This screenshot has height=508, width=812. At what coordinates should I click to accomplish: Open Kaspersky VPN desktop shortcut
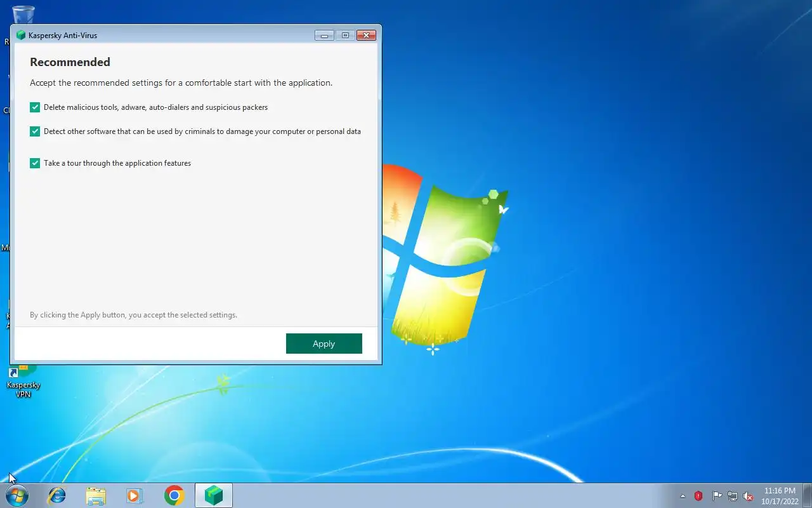(23, 381)
